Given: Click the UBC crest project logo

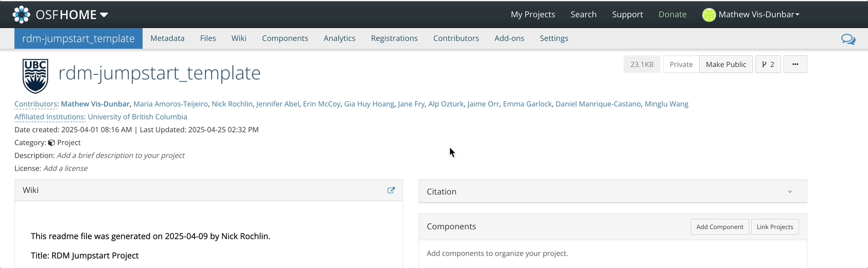Looking at the screenshot, I should [36, 76].
